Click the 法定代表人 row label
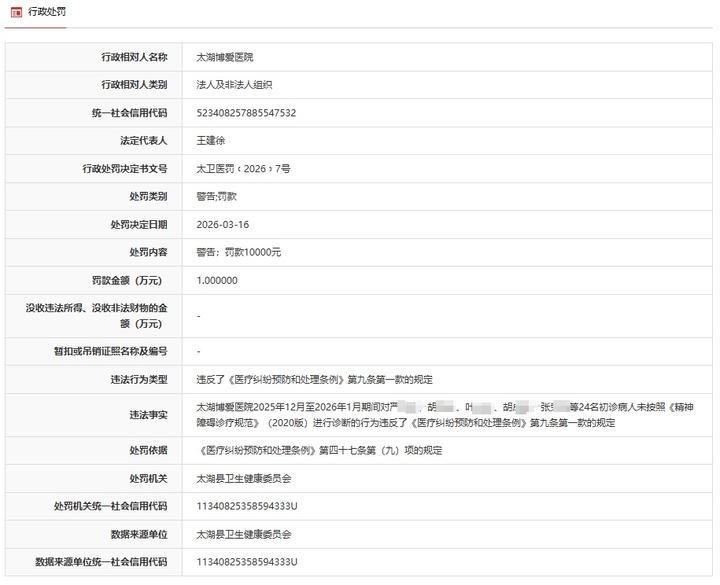 click(x=143, y=141)
